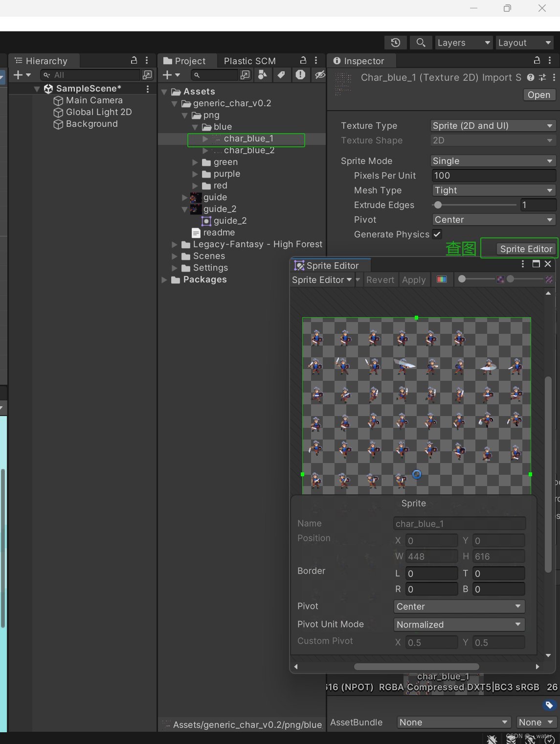The width and height of the screenshot is (560, 744).
Task: Collapse the generic_char_v0.2 folder
Action: click(x=175, y=103)
